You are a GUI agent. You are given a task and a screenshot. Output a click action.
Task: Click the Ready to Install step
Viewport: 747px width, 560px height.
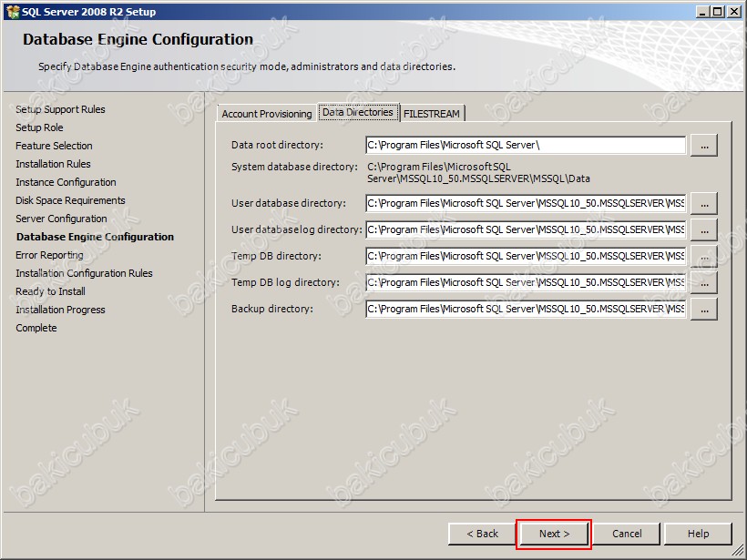pyautogui.click(x=50, y=291)
